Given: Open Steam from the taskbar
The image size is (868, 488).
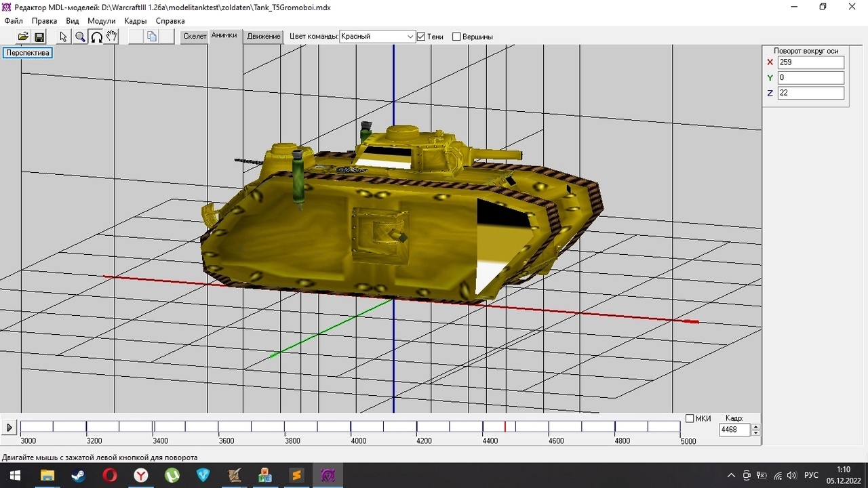Looking at the screenshot, I should pyautogui.click(x=78, y=476).
